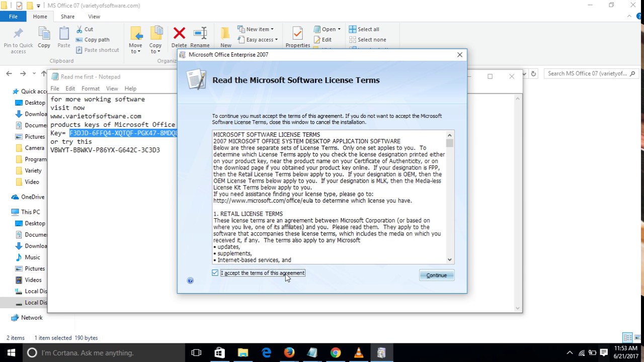Switch to the Share ribbon tab
The height and width of the screenshot is (362, 644).
[x=67, y=17]
